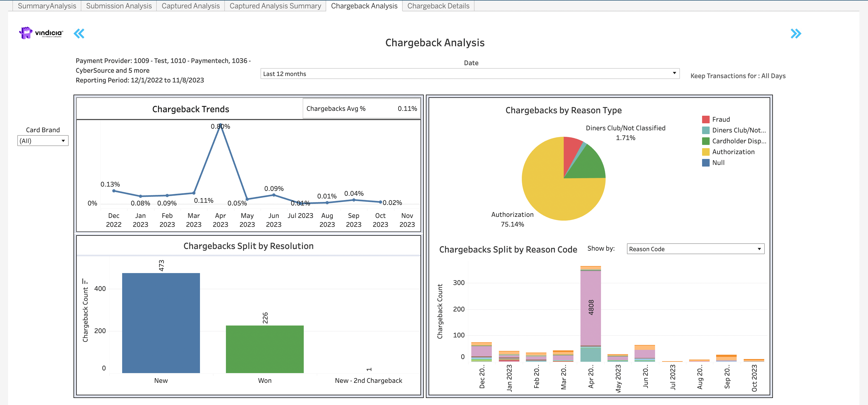Switch to Submission Analysis tab
The width and height of the screenshot is (868, 405).
(119, 6)
